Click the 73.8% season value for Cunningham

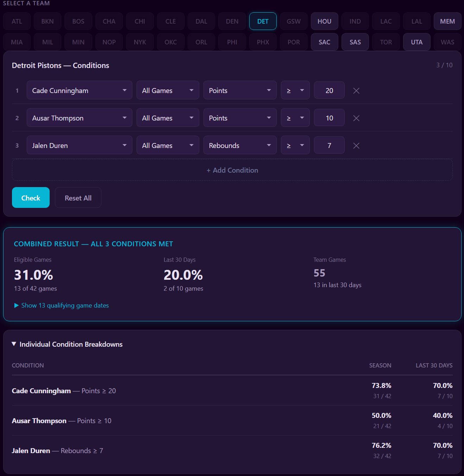point(382,385)
